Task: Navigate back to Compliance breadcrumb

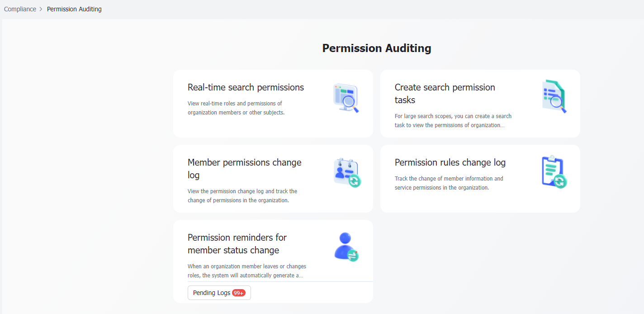Action: coord(20,9)
